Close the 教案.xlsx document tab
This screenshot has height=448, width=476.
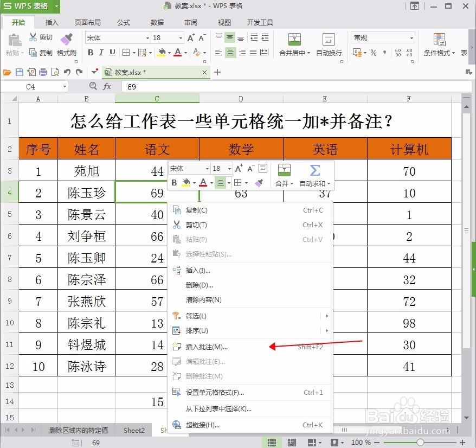point(204,72)
